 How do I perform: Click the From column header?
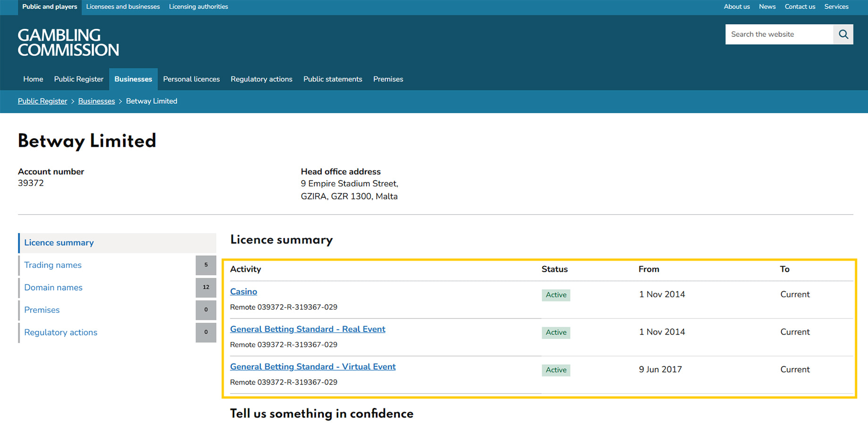point(649,269)
